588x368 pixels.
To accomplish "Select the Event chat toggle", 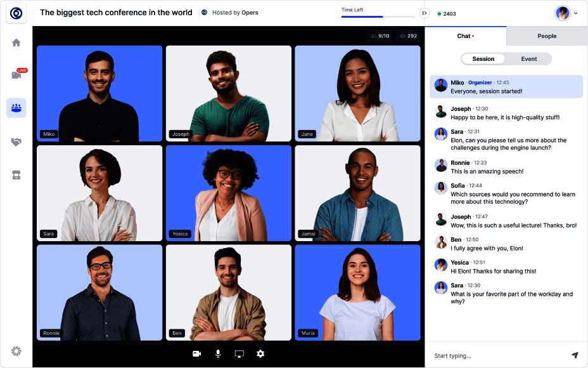I will (x=528, y=59).
